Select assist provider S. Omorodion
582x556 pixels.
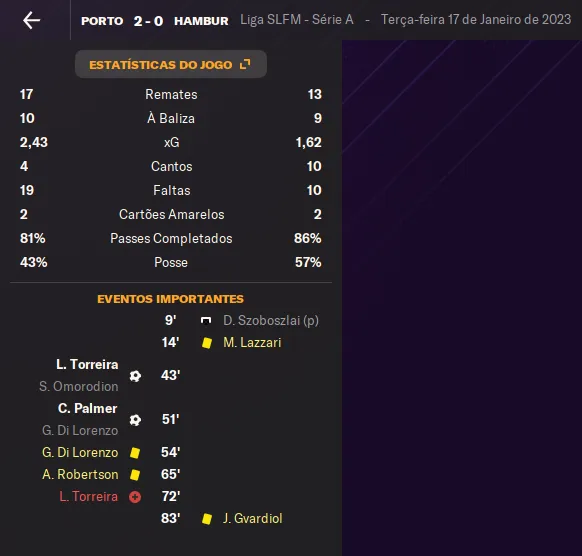click(79, 386)
